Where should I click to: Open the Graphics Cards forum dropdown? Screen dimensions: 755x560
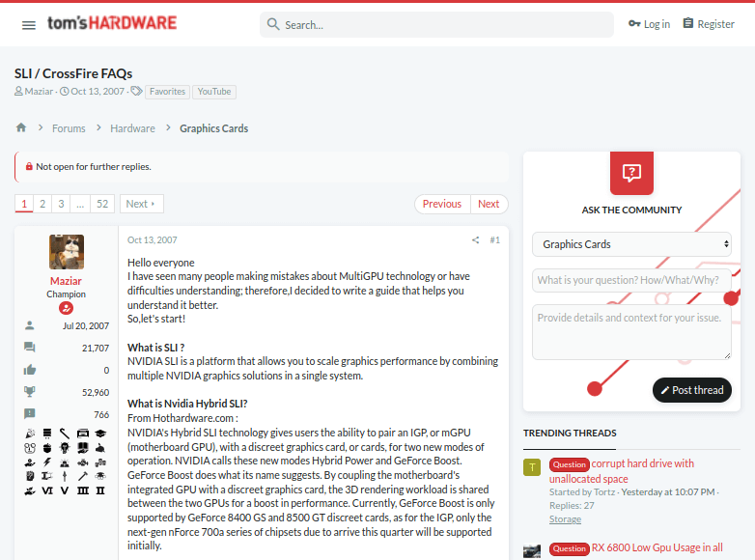tap(631, 244)
